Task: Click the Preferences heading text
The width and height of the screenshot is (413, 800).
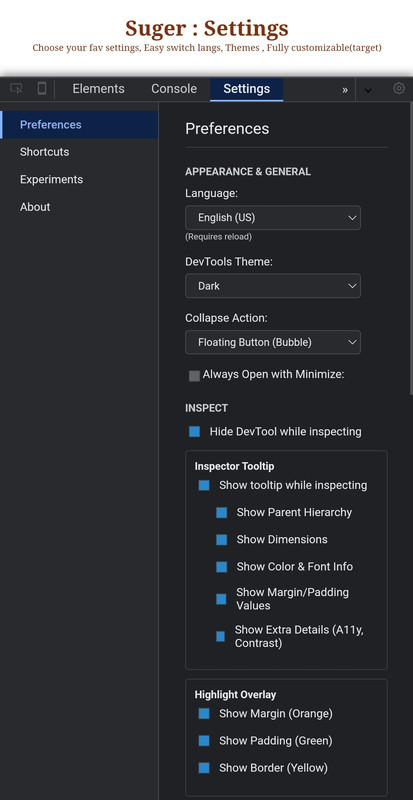Action: coord(227,129)
